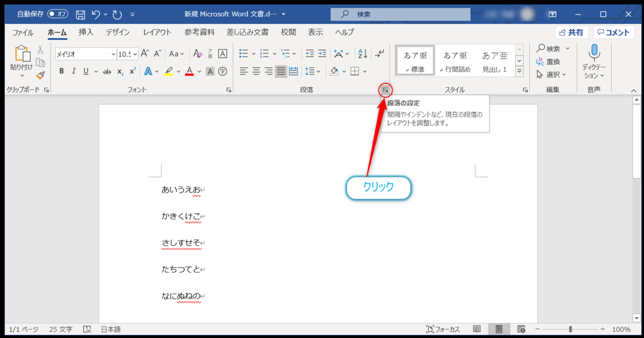Open the line spacing dropdown
Image resolution: width=644 pixels, height=338 pixels.
[x=312, y=71]
